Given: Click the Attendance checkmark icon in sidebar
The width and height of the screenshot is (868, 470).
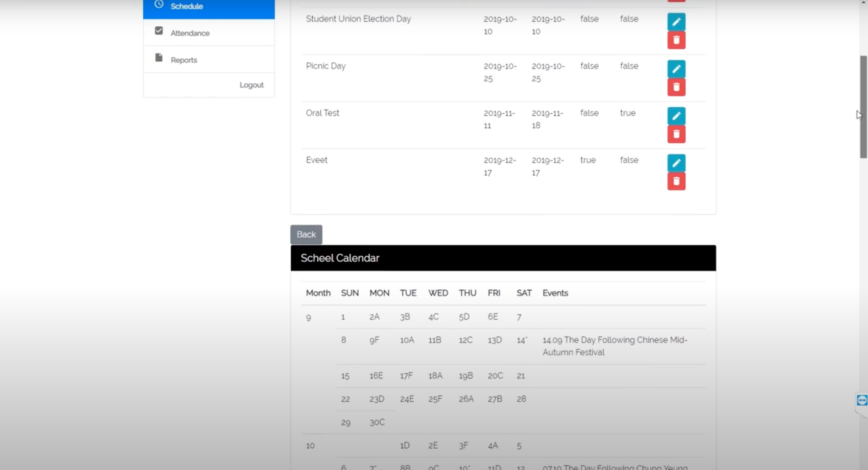Looking at the screenshot, I should (159, 31).
